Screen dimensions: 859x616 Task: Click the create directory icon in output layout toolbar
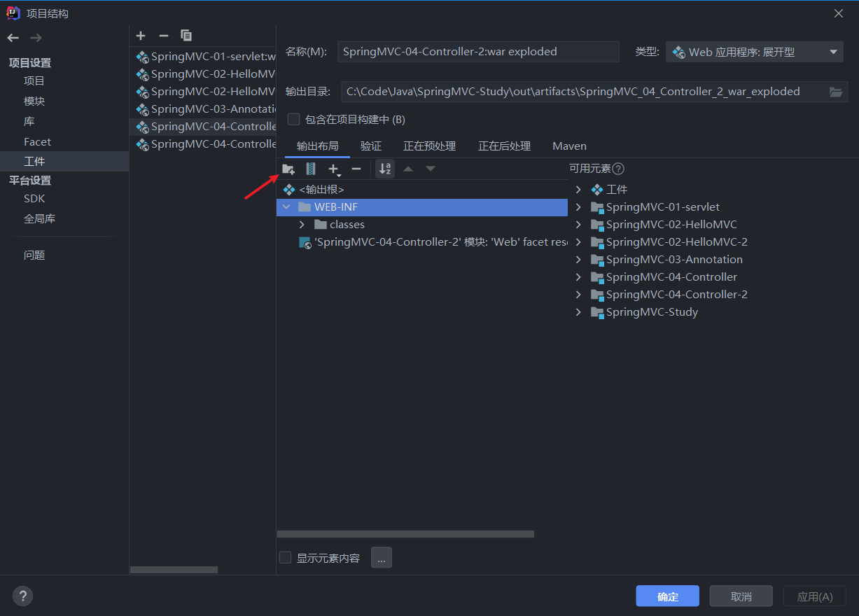click(288, 169)
